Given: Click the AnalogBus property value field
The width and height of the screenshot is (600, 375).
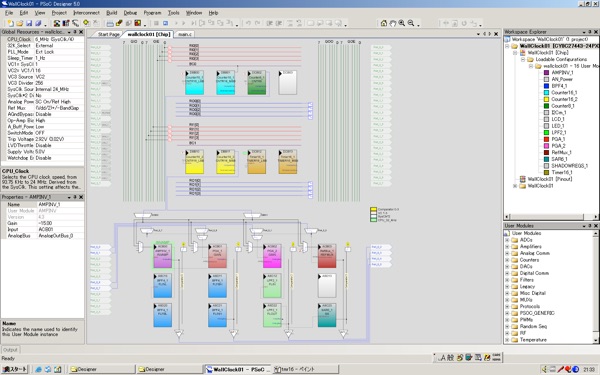Looking at the screenshot, I should 60,236.
